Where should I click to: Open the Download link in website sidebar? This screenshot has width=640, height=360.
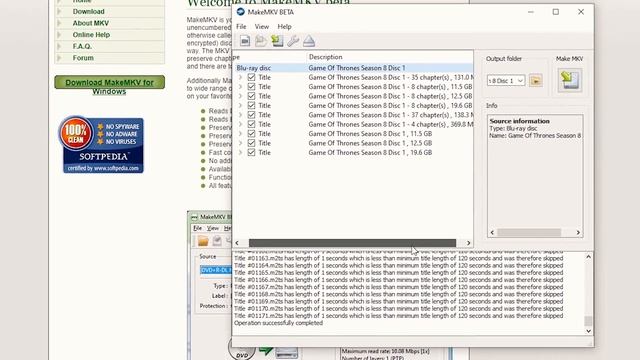click(89, 11)
